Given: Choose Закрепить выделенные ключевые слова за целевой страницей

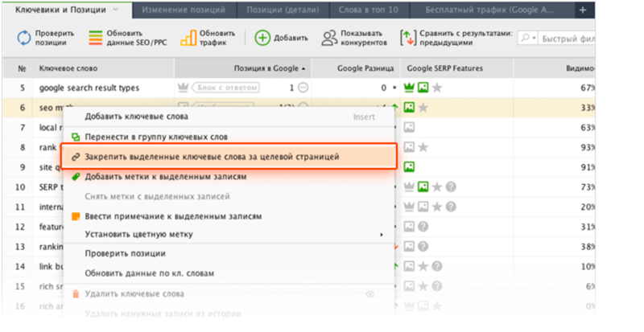Looking at the screenshot, I should pos(229,157).
